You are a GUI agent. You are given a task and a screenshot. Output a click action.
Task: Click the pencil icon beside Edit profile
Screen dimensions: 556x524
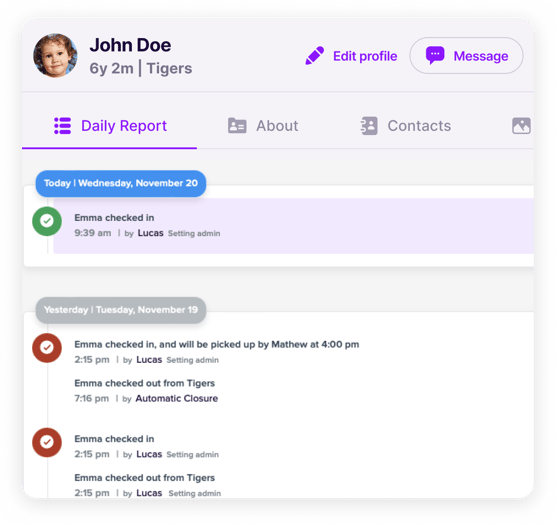[x=315, y=56]
